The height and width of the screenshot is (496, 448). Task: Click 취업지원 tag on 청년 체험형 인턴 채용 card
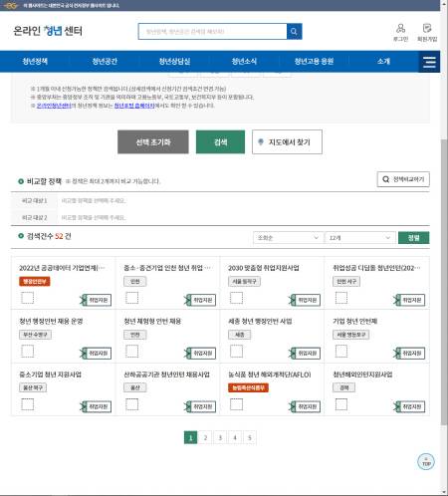coord(200,354)
